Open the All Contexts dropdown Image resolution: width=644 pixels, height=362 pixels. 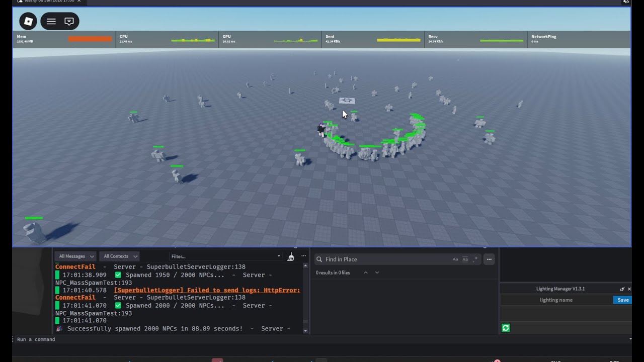[120, 256]
